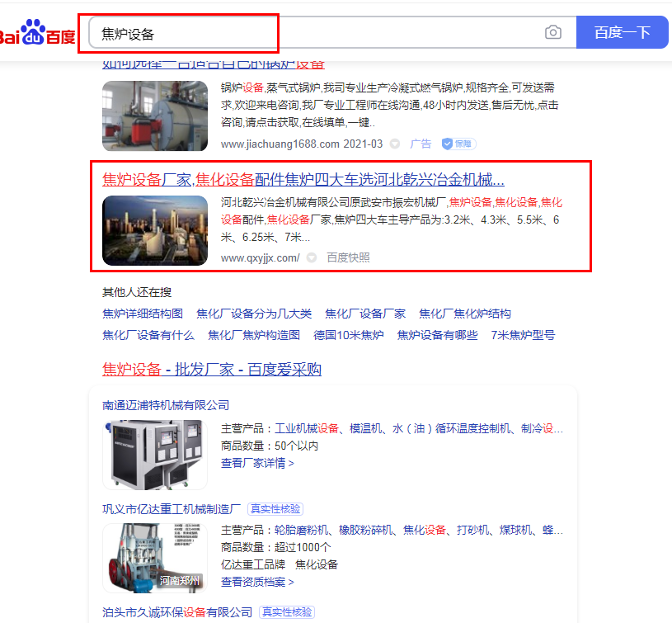The image size is (672, 623).
Task: Click the 保障 shield badge
Action: coord(458,144)
